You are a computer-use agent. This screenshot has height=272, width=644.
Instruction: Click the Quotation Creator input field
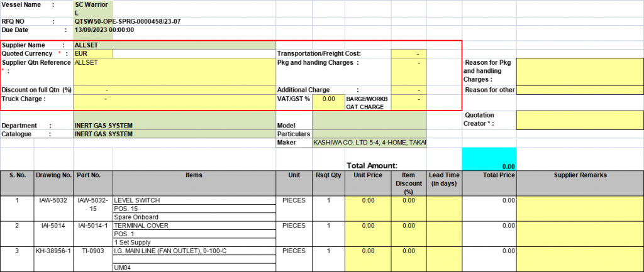tap(579, 119)
